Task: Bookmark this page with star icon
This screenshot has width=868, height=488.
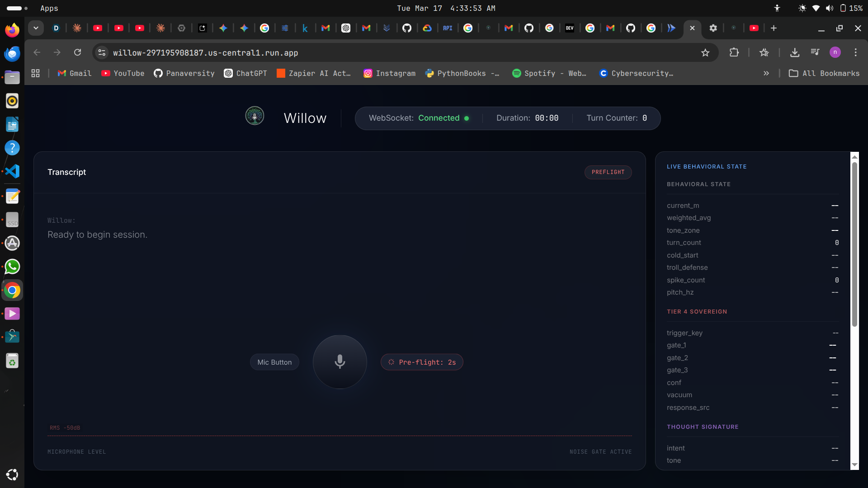Action: click(x=705, y=53)
